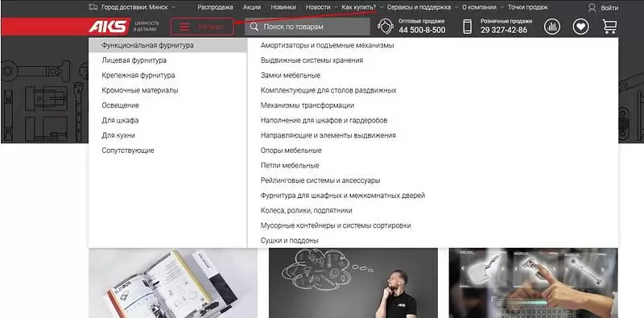Expand Сервисы и поддержка dropdown
Viewport: 644px width, 318px height.
pyautogui.click(x=423, y=7)
